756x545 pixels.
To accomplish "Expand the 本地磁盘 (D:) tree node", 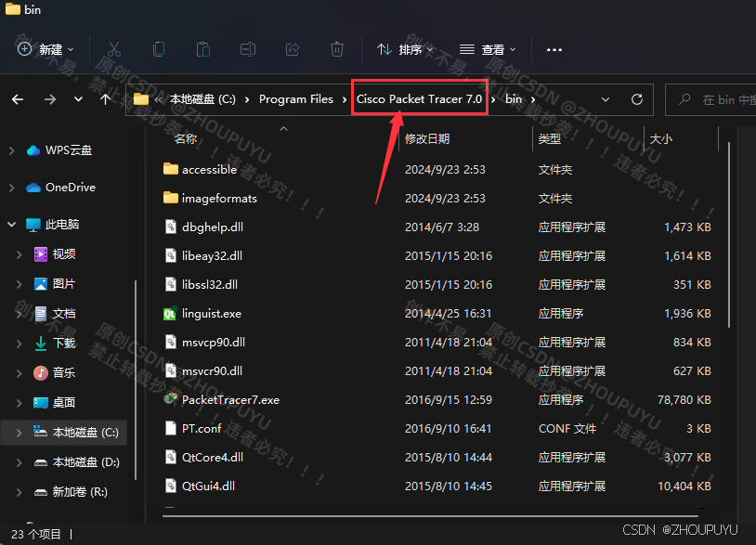I will (19, 462).
